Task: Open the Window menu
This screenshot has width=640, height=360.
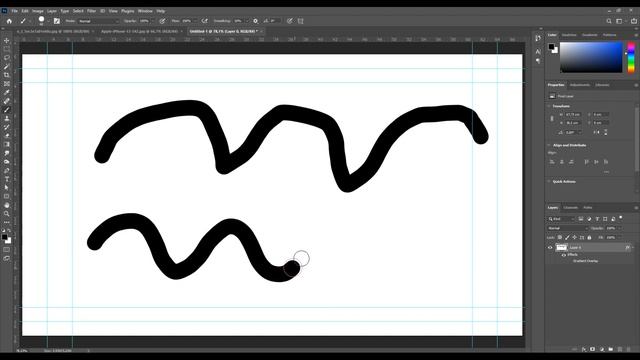Action: click(145, 11)
